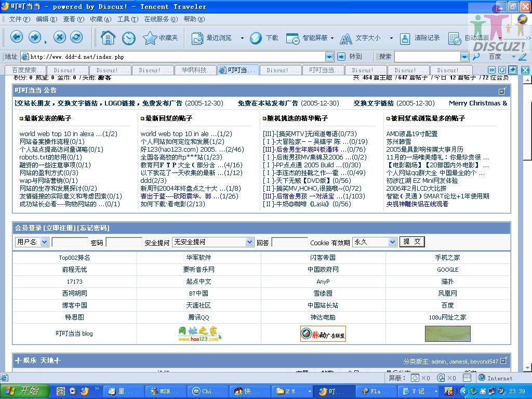The width and height of the screenshot is (532, 399).
Task: Refresh the page with the reload icon
Action: click(x=77, y=37)
